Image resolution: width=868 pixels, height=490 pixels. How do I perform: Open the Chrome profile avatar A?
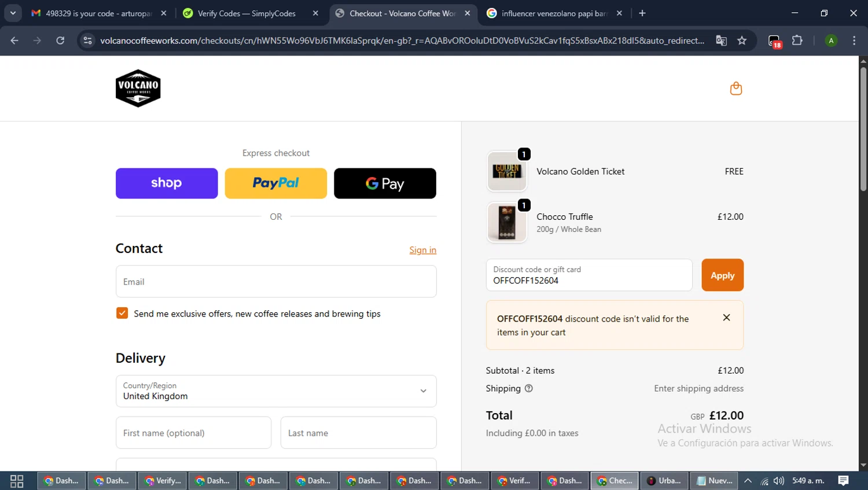pyautogui.click(x=831, y=40)
